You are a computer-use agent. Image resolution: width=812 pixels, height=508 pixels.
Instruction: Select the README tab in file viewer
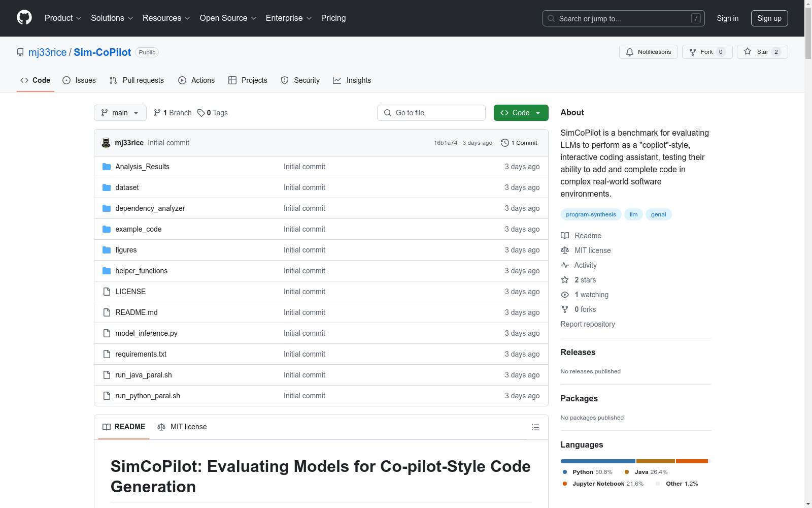pos(124,427)
